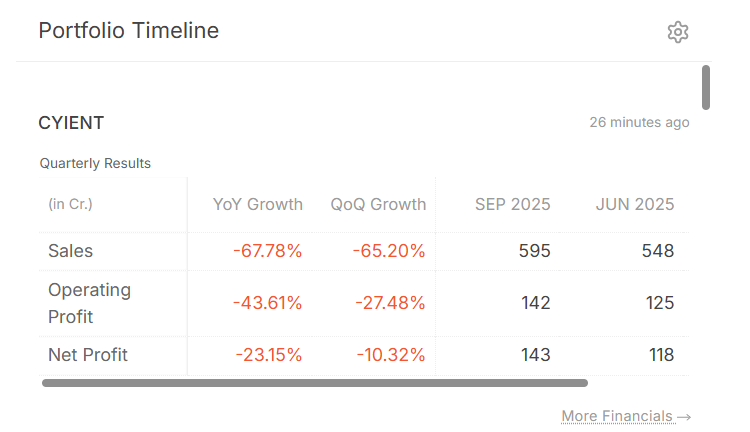Viewport: 750px width, 432px height.
Task: Click the SEP 2025 column header
Action: coord(512,204)
